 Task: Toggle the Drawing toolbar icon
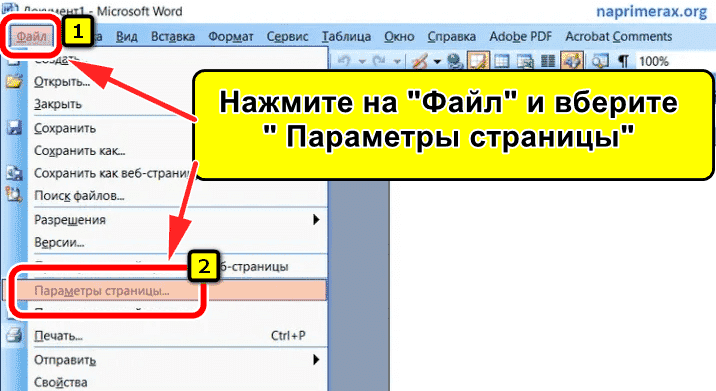(x=572, y=61)
